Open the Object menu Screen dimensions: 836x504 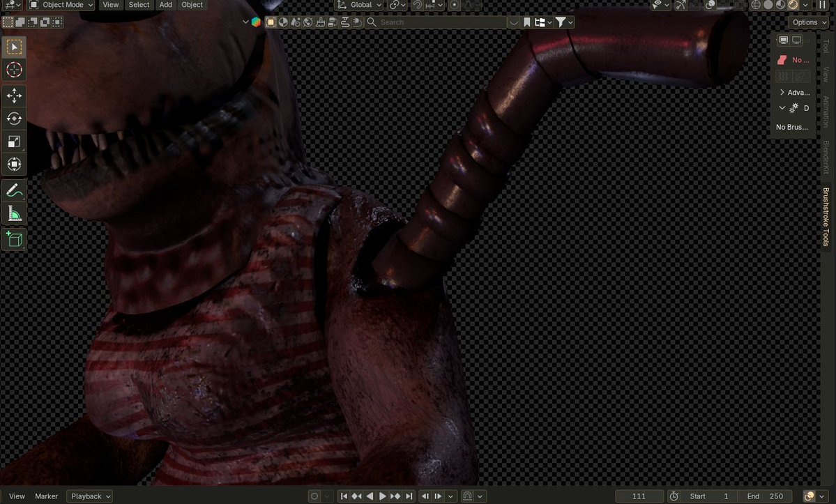tap(192, 5)
